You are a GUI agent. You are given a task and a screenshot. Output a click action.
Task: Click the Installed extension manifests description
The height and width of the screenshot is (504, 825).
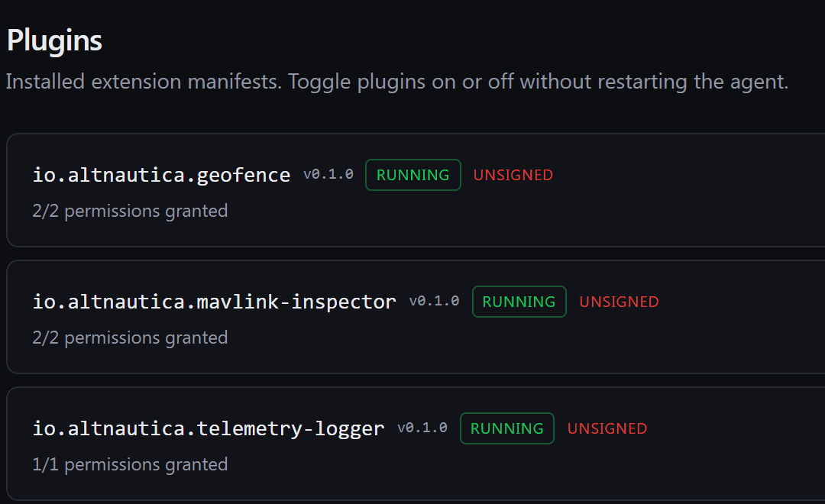point(397,82)
